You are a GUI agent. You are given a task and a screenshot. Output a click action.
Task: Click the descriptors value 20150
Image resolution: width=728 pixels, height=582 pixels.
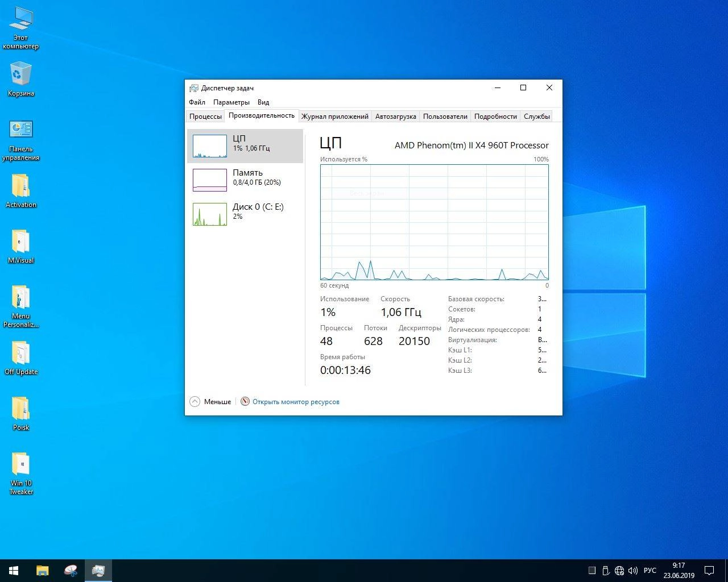coord(414,341)
